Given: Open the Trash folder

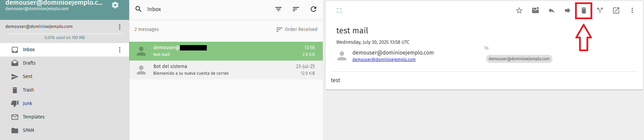Looking at the screenshot, I should click(x=65, y=90).
